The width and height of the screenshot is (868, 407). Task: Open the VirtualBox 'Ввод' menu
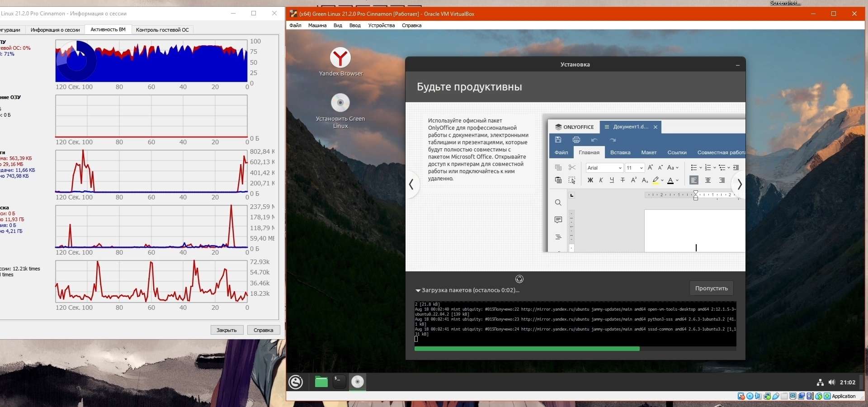355,25
